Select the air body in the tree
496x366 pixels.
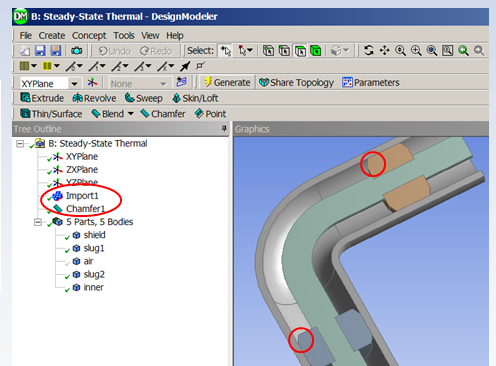click(x=88, y=261)
